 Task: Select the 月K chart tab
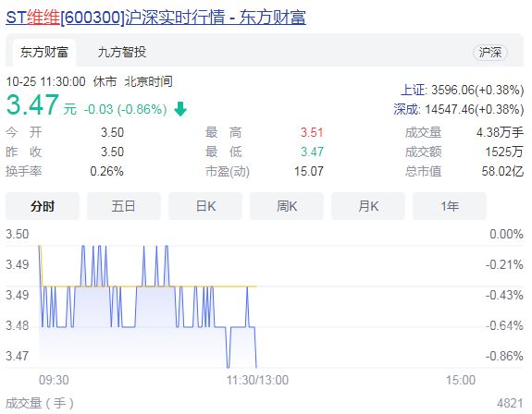click(x=368, y=206)
